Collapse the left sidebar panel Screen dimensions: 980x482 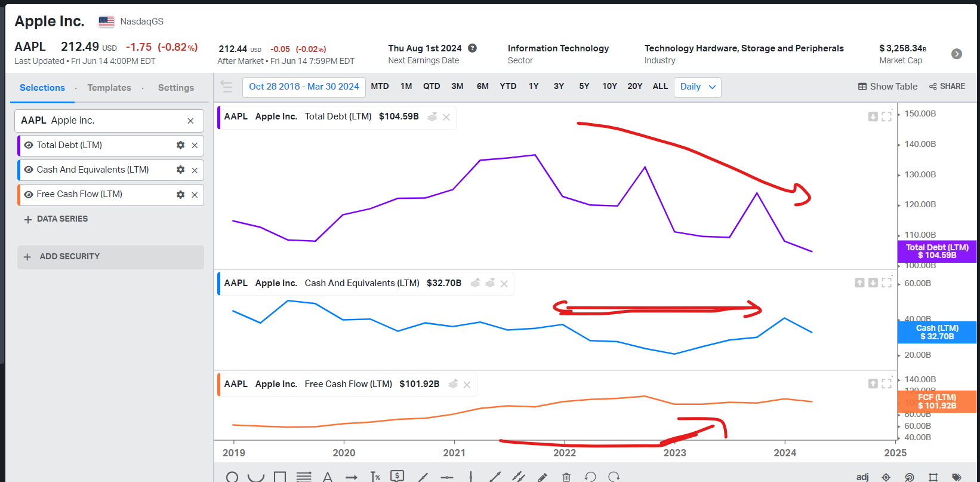tap(226, 87)
